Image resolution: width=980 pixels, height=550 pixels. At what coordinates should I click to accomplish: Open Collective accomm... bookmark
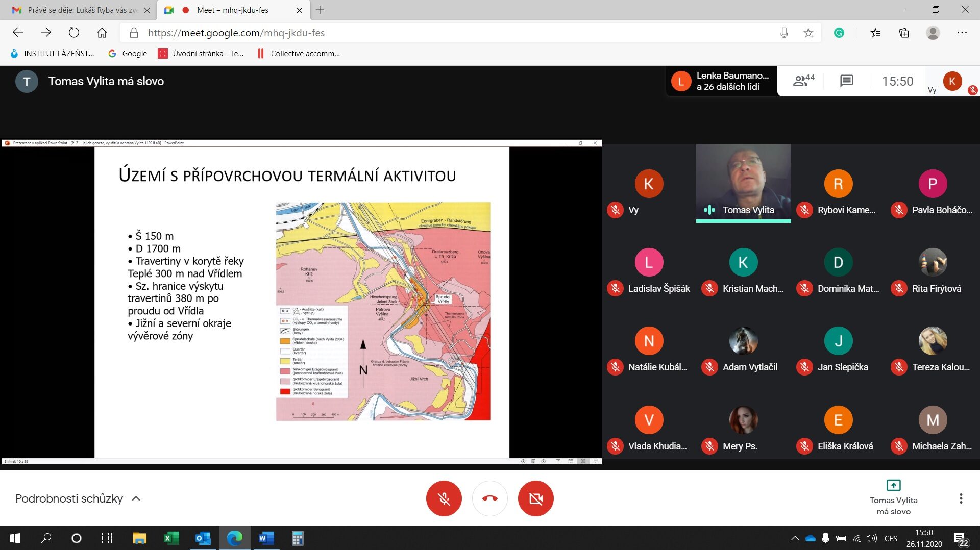click(x=299, y=54)
